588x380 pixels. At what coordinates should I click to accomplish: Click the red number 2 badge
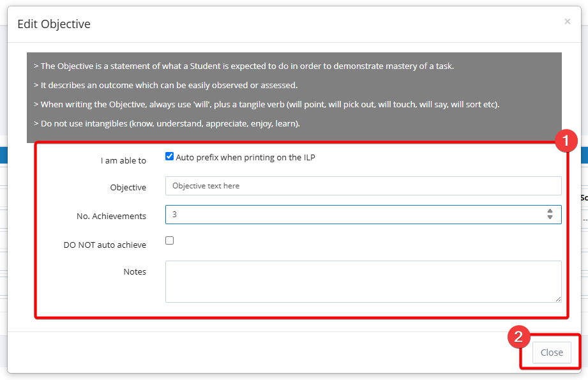pyautogui.click(x=519, y=338)
